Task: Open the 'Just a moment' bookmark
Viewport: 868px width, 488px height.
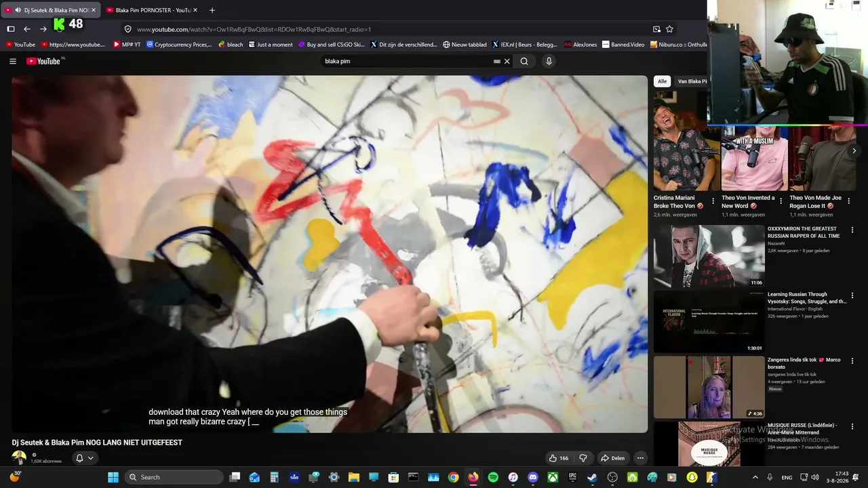Action: [271, 45]
